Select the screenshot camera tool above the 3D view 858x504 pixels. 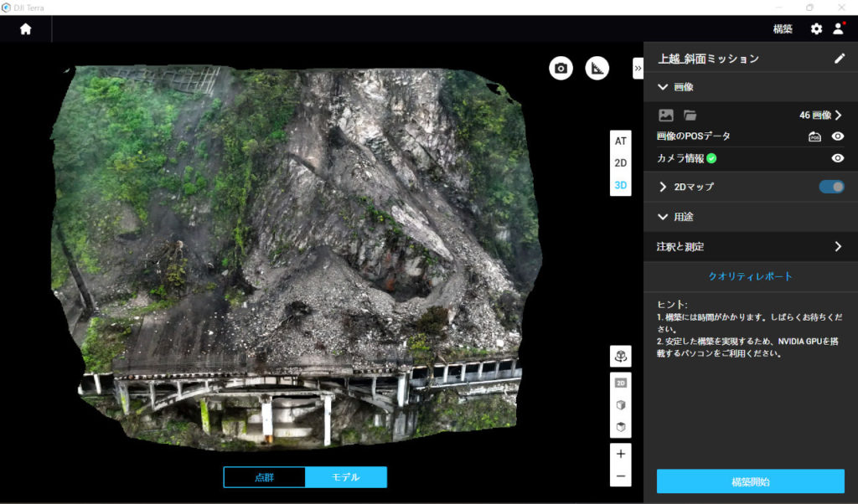[x=560, y=68]
